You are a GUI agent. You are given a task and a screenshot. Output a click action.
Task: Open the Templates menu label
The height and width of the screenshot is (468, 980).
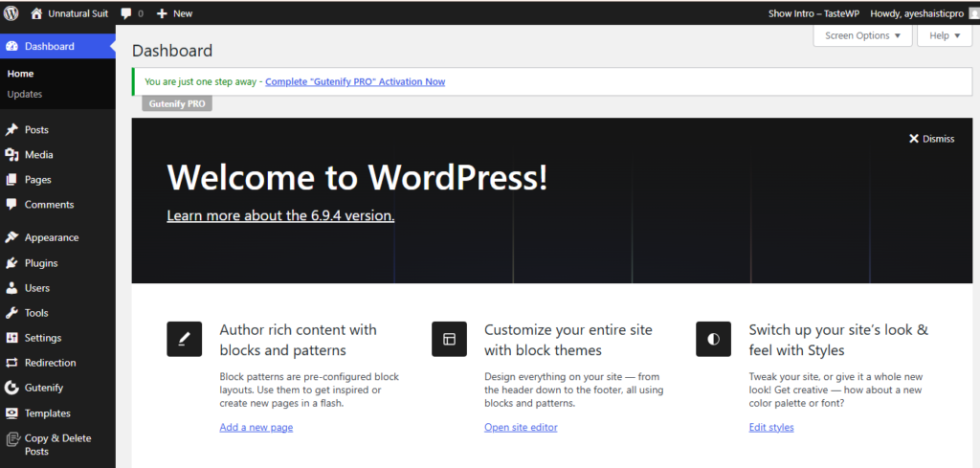tap(48, 413)
